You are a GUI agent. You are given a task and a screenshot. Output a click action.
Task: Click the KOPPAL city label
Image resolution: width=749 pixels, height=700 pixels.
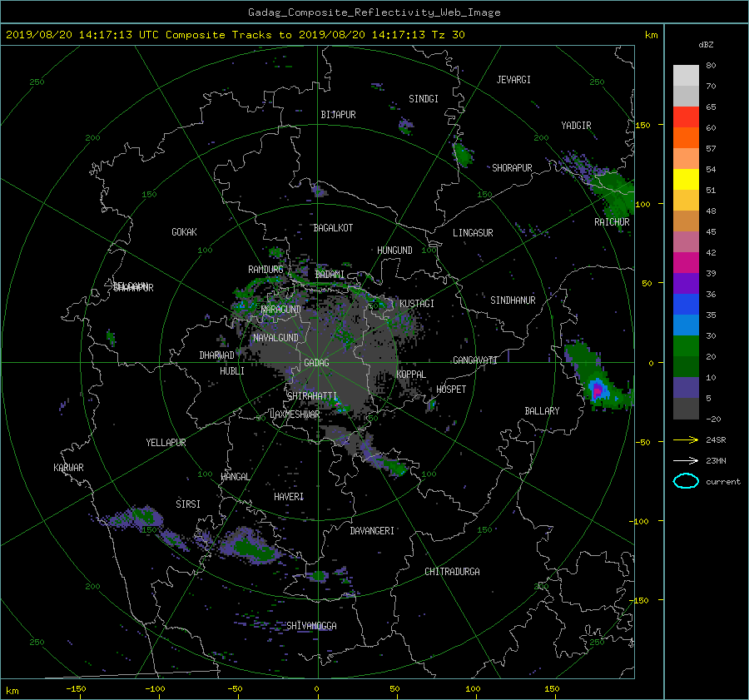click(411, 375)
